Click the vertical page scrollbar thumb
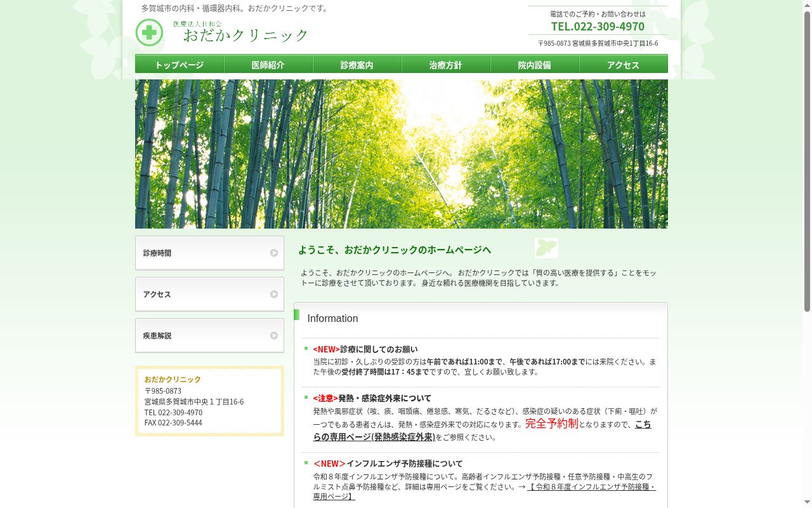 (808, 162)
